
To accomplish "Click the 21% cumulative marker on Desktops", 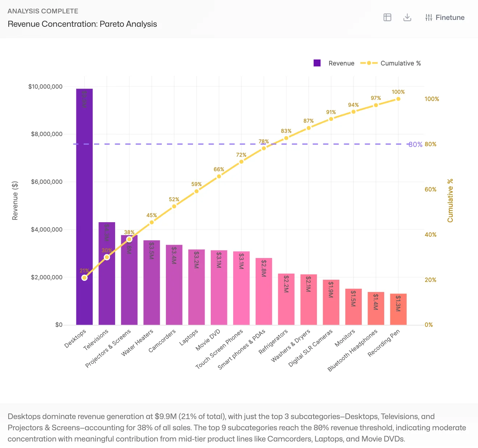I will 84,278.
